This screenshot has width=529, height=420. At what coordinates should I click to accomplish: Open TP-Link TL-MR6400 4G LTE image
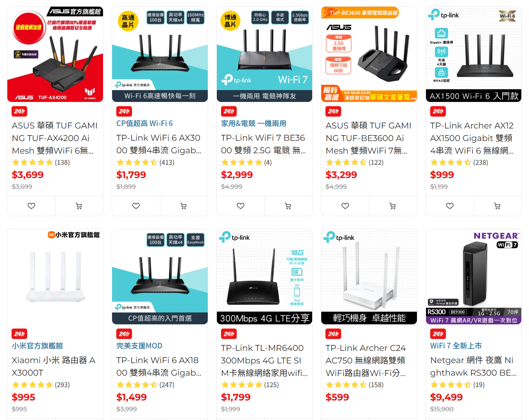pyautogui.click(x=264, y=277)
